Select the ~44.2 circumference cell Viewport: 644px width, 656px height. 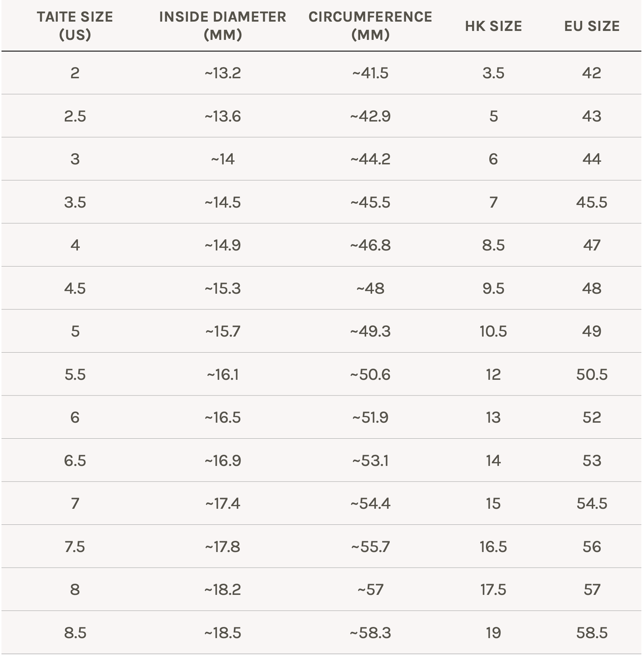point(370,159)
